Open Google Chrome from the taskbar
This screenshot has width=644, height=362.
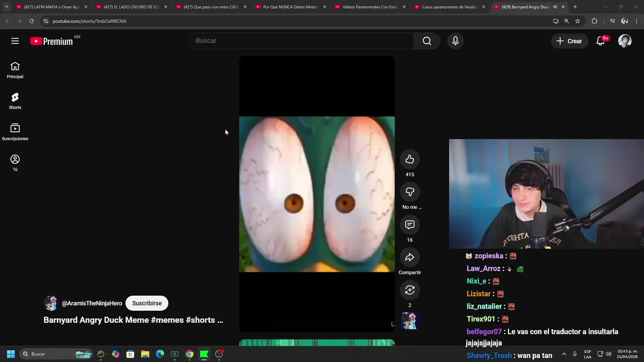[189, 354]
